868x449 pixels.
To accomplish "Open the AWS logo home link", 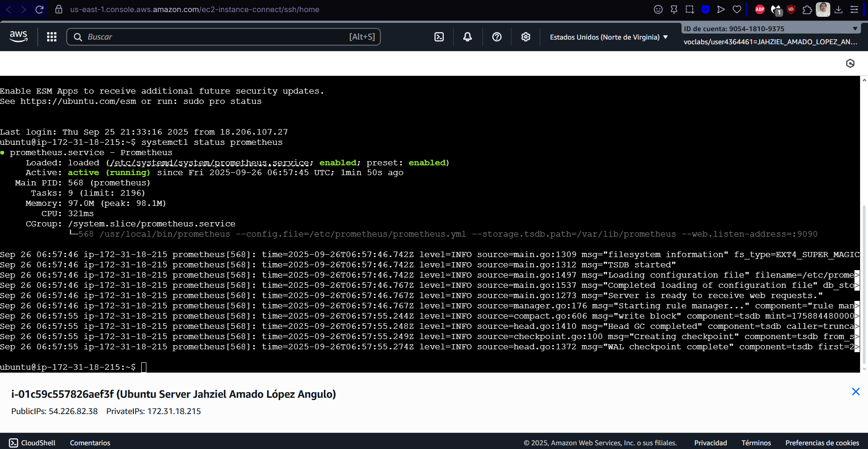I will click(19, 36).
